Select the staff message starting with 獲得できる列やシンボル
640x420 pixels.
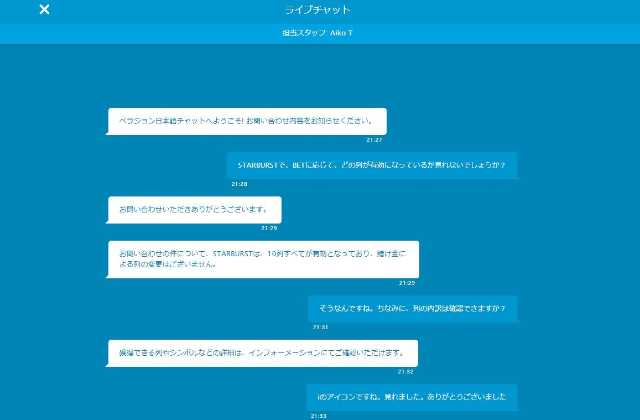coord(262,353)
